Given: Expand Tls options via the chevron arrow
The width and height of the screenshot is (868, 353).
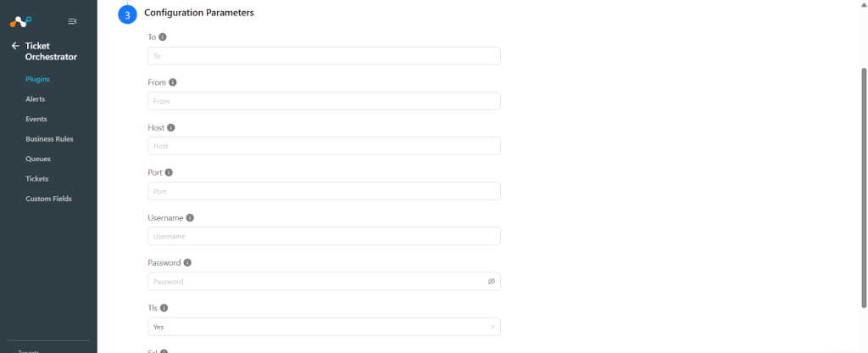Looking at the screenshot, I should click(x=492, y=327).
